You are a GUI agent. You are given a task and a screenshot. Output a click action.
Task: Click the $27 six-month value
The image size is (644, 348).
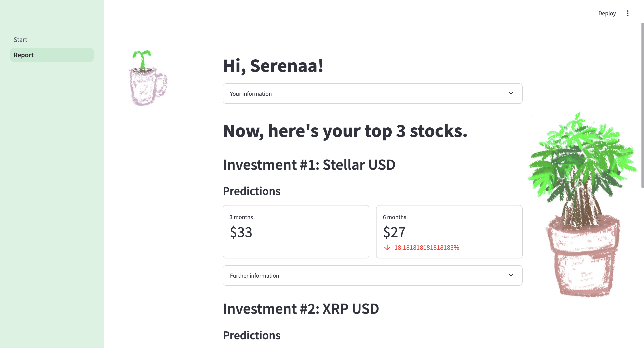[394, 232]
